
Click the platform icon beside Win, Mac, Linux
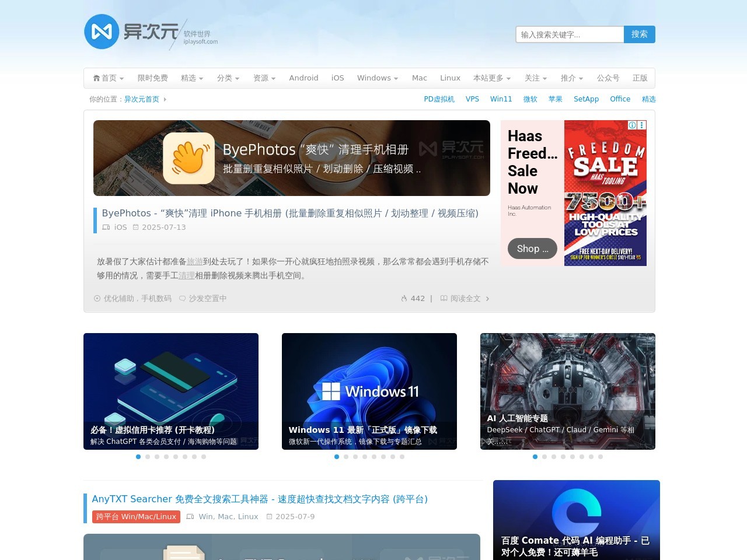pyautogui.click(x=190, y=516)
